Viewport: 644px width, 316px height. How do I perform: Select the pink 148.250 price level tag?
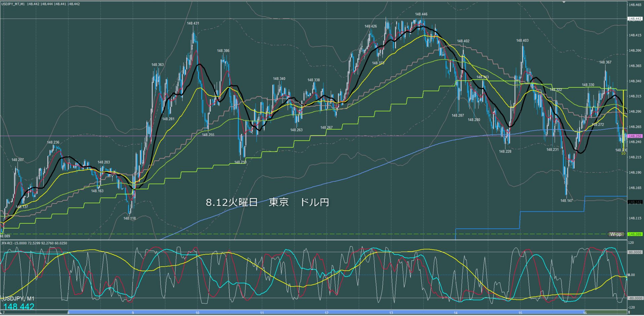[635, 136]
